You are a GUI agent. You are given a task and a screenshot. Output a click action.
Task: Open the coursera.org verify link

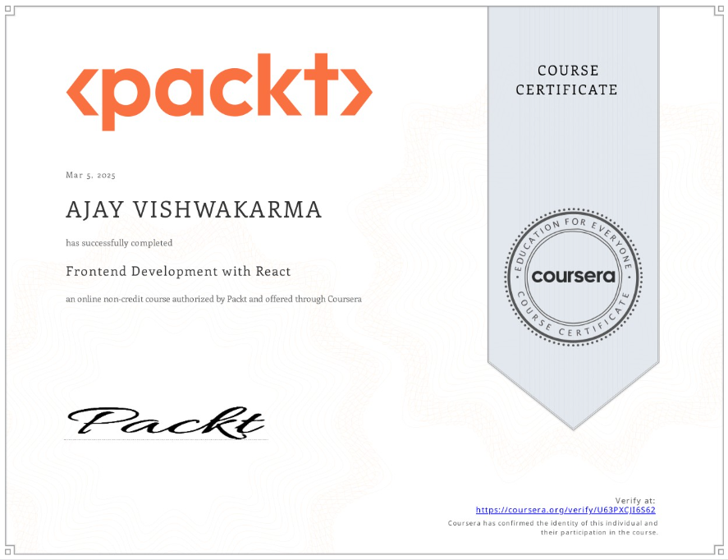(x=565, y=510)
